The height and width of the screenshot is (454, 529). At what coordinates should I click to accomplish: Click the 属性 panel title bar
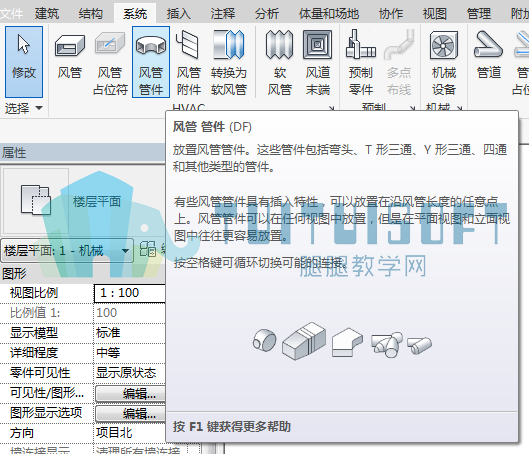[83, 153]
